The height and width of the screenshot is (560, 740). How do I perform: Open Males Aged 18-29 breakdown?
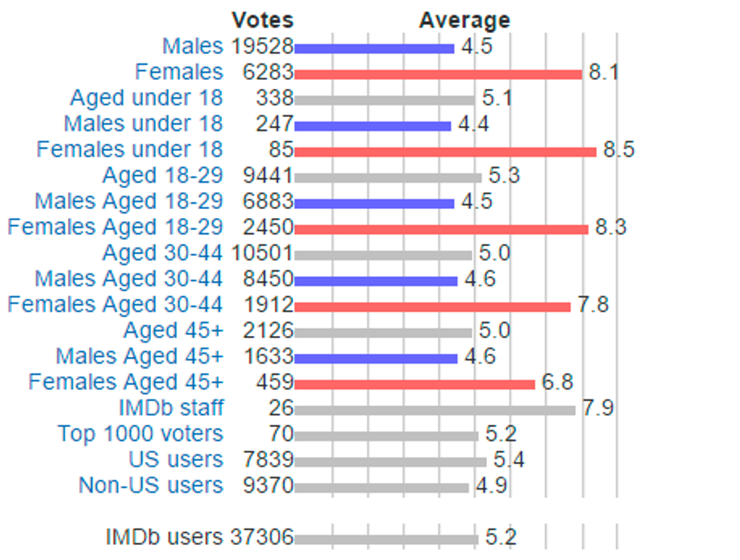point(128,202)
